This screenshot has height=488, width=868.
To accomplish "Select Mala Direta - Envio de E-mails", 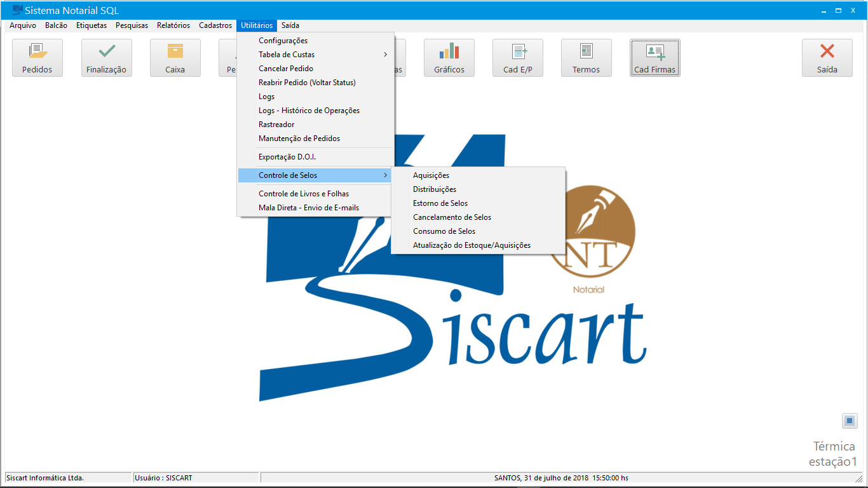I will point(316,208).
